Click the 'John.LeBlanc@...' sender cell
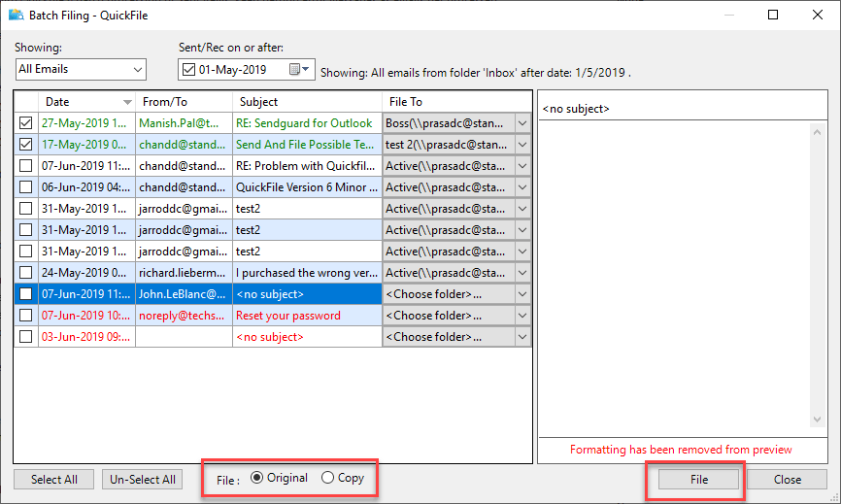This screenshot has width=841, height=504. pos(183,294)
